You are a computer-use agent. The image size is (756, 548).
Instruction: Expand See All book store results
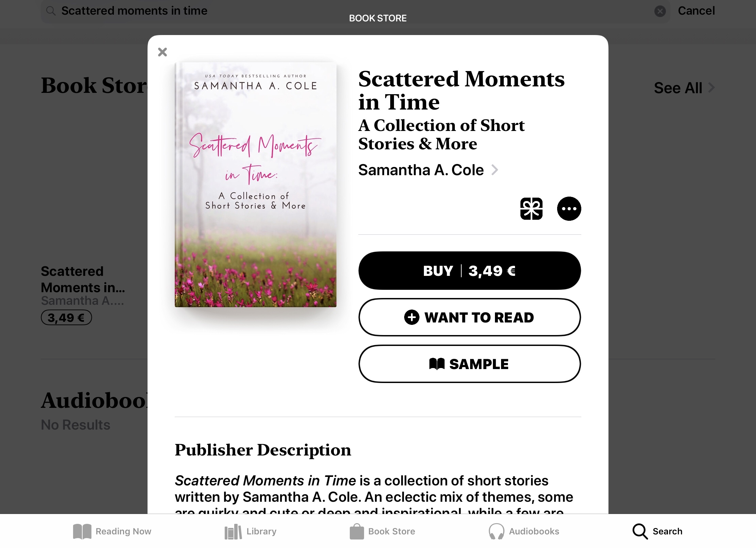tap(684, 88)
